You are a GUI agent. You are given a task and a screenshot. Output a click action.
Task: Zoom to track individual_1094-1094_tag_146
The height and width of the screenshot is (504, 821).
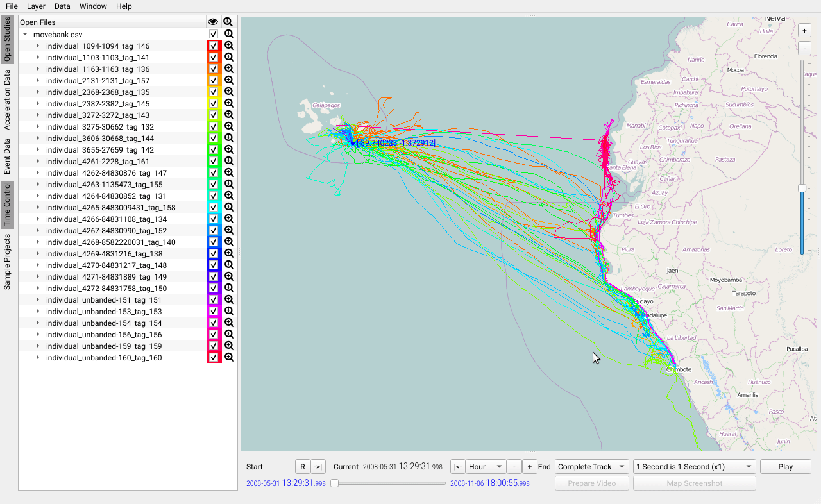coord(229,46)
